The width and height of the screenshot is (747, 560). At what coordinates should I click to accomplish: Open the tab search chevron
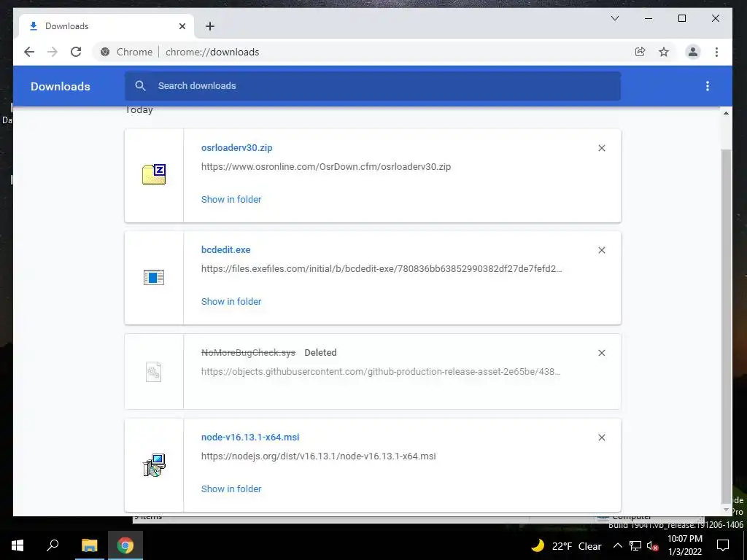pos(615,18)
